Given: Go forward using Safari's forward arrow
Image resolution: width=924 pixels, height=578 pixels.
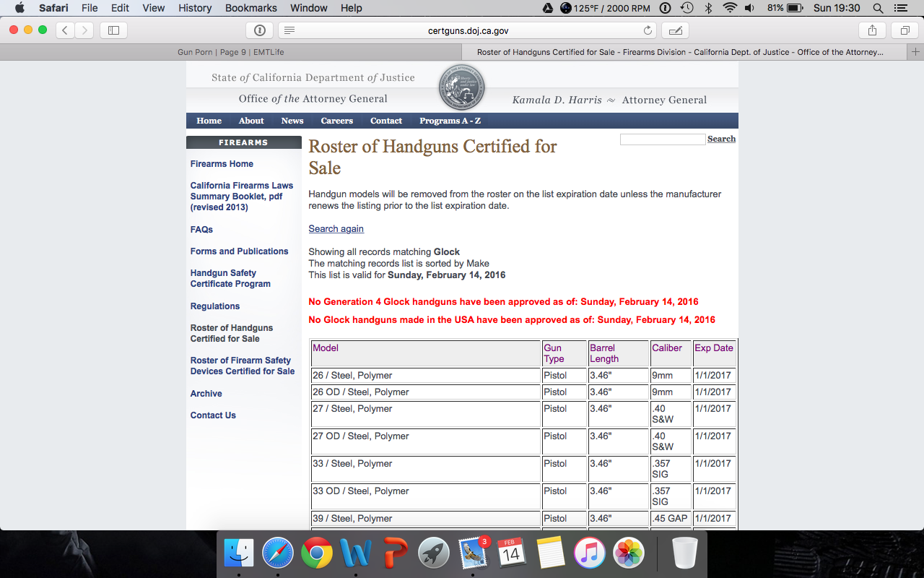Looking at the screenshot, I should click(84, 30).
